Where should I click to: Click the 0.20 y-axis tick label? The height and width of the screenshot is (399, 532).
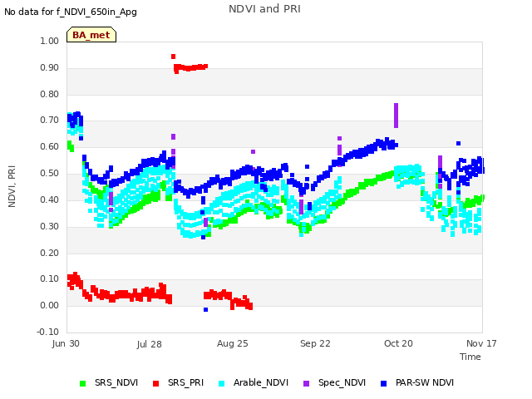(50, 253)
